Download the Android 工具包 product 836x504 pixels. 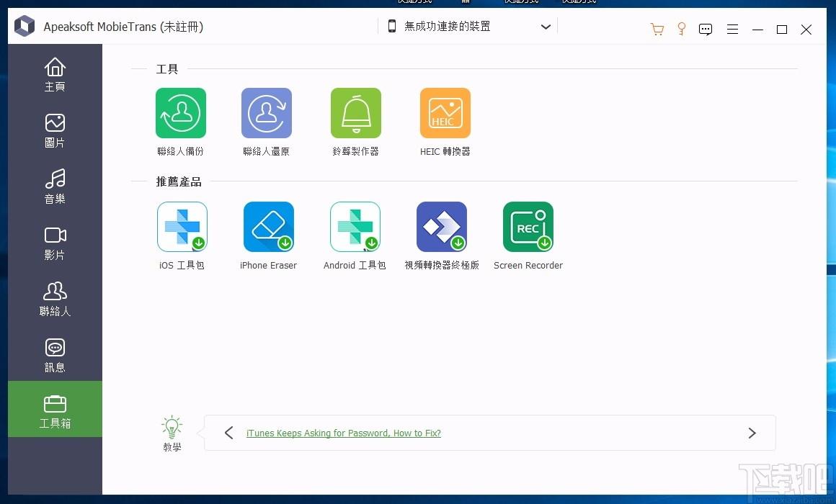pyautogui.click(x=355, y=226)
